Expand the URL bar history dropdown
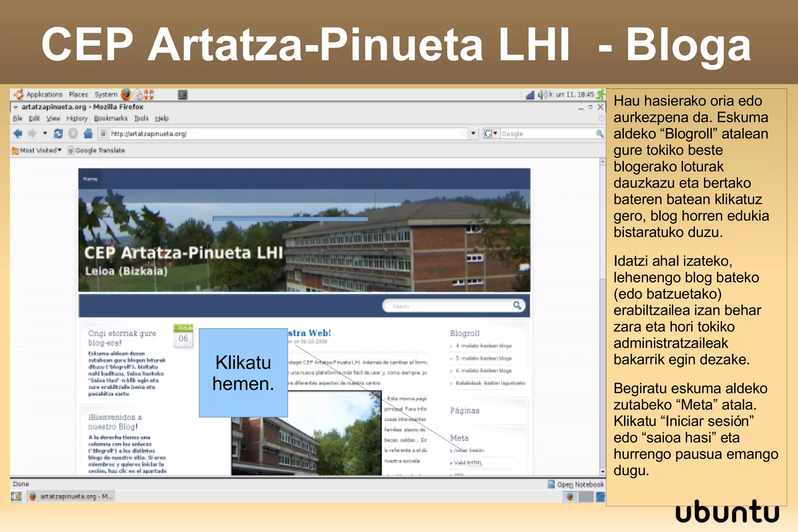 (473, 134)
